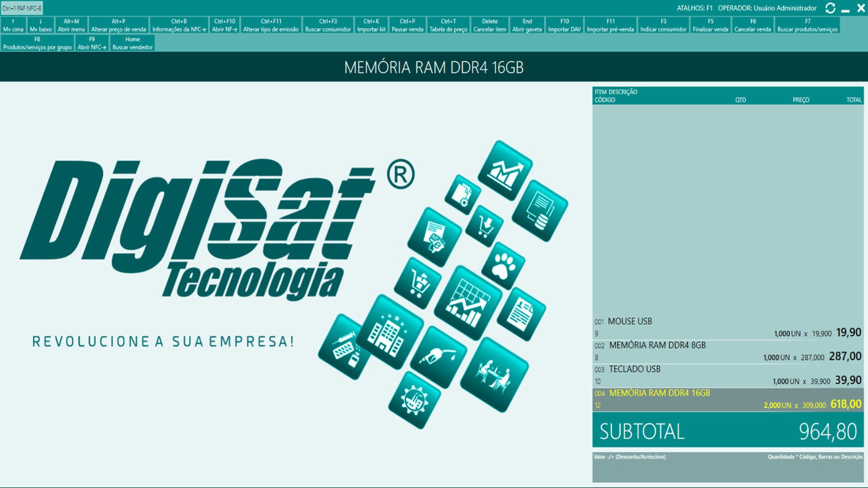This screenshot has height=488, width=868.
Task: Click Cancelar venda button
Action: tap(752, 25)
